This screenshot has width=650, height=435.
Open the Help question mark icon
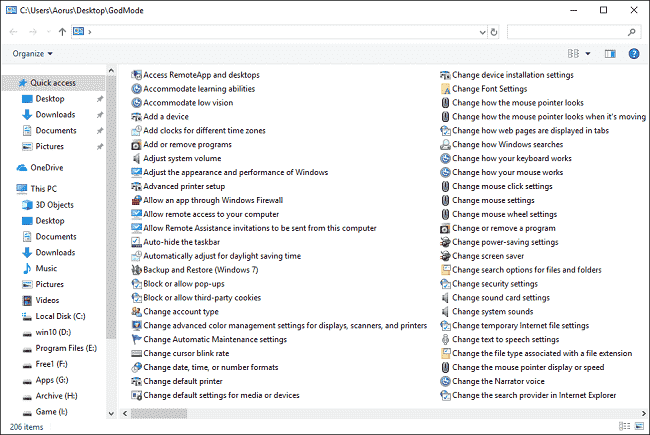click(x=634, y=54)
